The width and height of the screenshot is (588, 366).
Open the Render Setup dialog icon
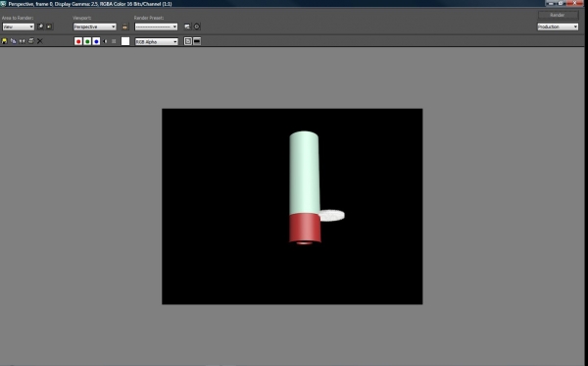coord(187,26)
